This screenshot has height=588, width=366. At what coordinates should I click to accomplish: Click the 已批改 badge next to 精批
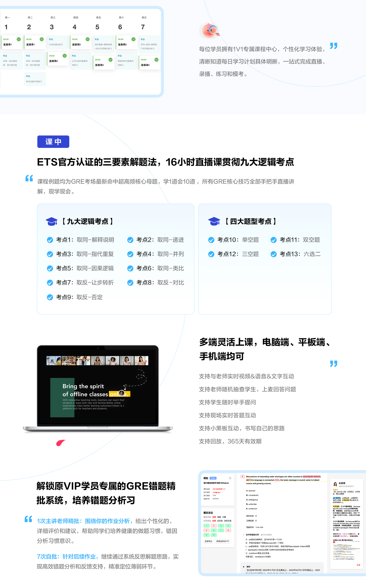[213, 478]
